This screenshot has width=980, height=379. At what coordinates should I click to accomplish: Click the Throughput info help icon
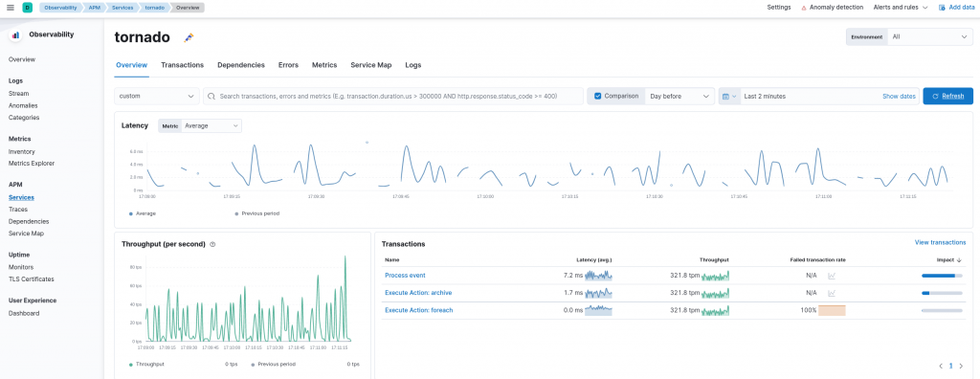point(212,245)
